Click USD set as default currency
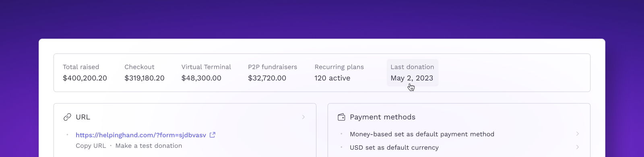This screenshot has width=644, height=157. point(394,147)
